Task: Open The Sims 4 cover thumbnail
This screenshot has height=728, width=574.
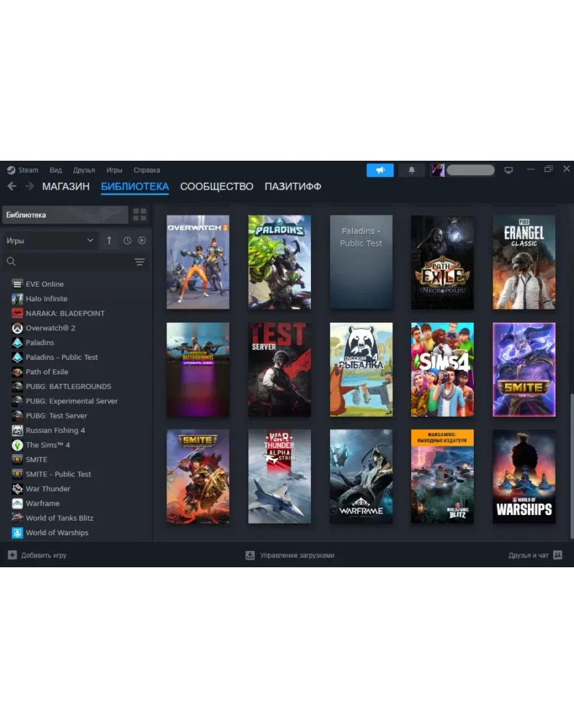Action: [442, 370]
